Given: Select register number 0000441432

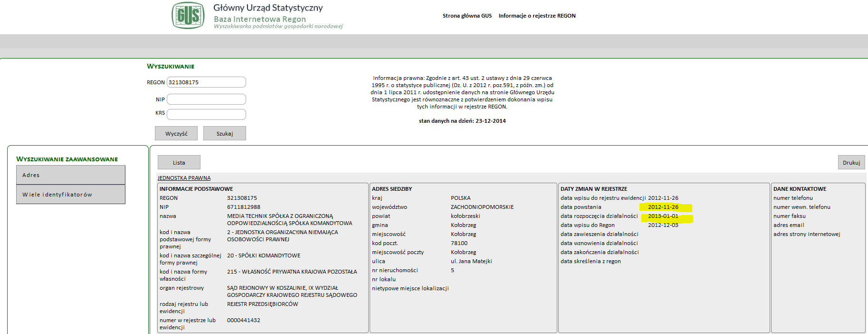Looking at the screenshot, I should pos(244,320).
